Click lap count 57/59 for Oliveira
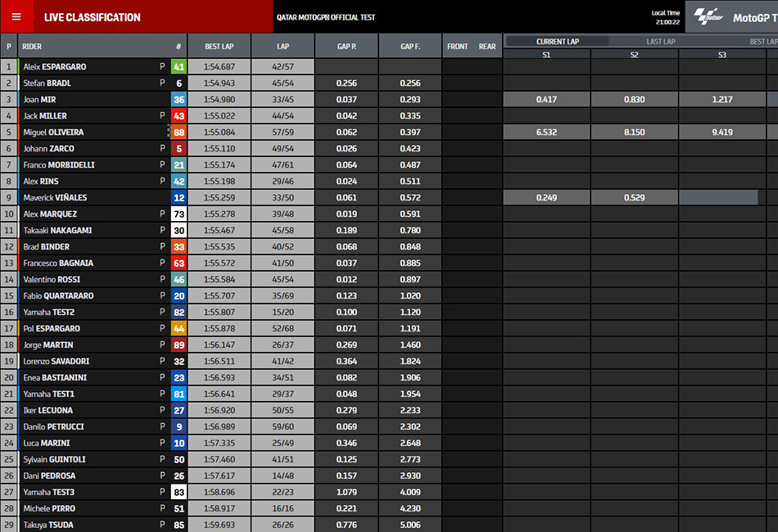The height and width of the screenshot is (532, 778). 283,132
